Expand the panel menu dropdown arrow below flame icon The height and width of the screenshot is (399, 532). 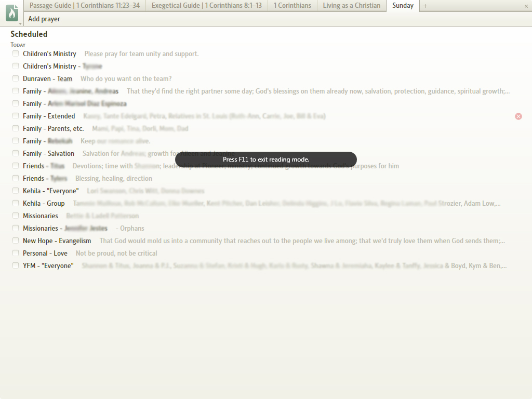[x=20, y=24]
